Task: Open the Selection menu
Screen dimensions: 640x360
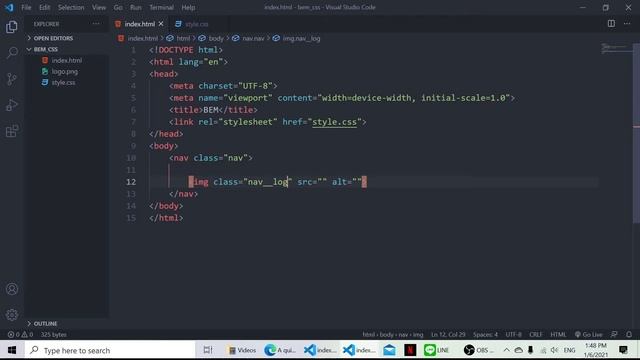Action: coord(71,7)
